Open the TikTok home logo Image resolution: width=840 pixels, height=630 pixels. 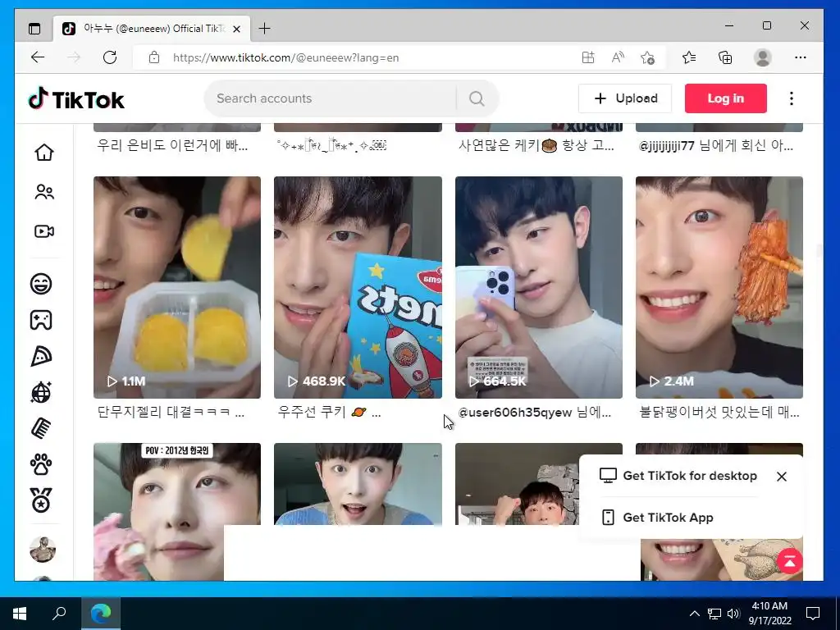click(x=76, y=99)
